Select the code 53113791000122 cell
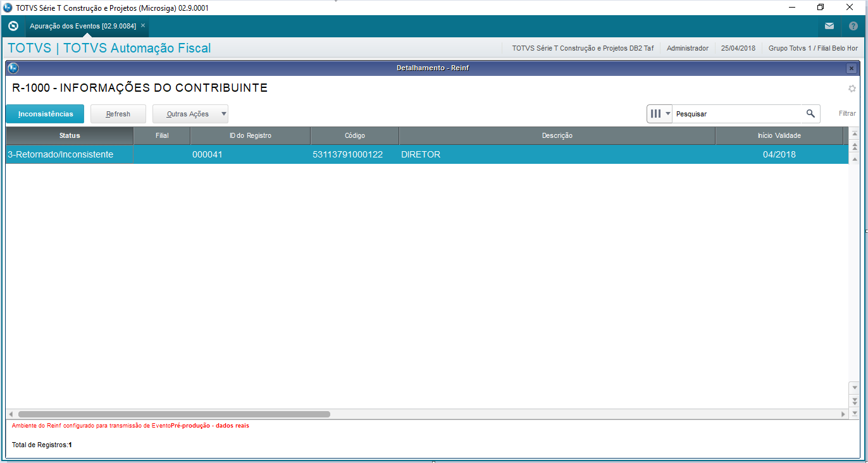This screenshot has height=463, width=868. (x=355, y=154)
